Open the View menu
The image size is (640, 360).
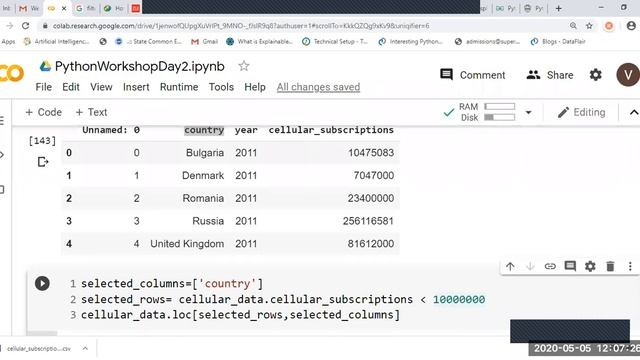(101, 87)
